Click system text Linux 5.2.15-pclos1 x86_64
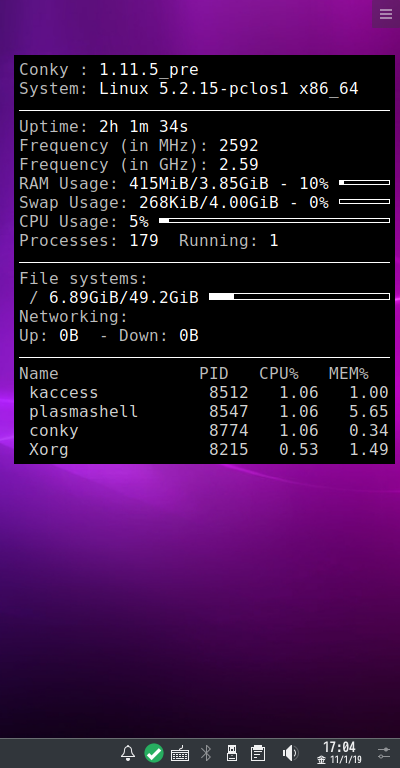This screenshot has width=400, height=768. (x=229, y=89)
